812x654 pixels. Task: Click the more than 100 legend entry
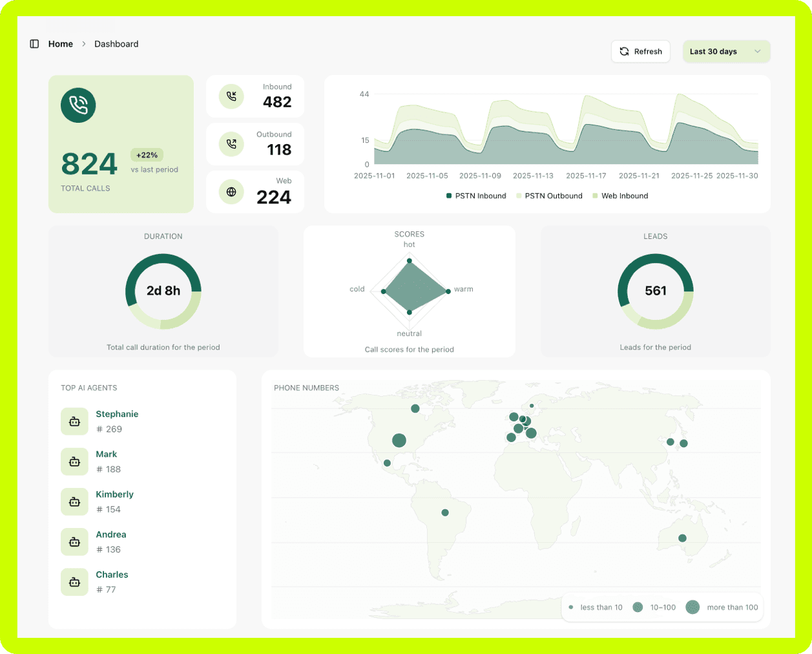[x=722, y=607]
